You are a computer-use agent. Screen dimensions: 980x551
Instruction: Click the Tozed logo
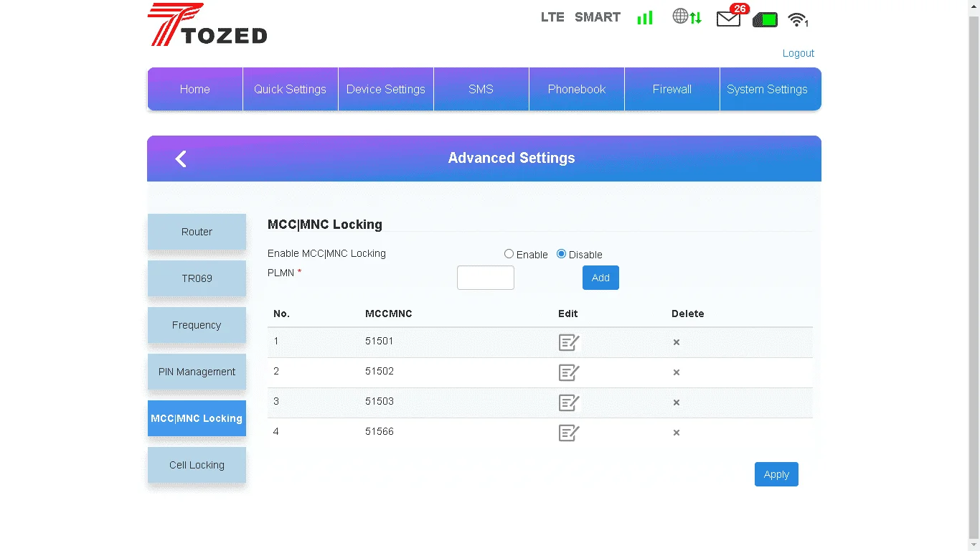[207, 25]
